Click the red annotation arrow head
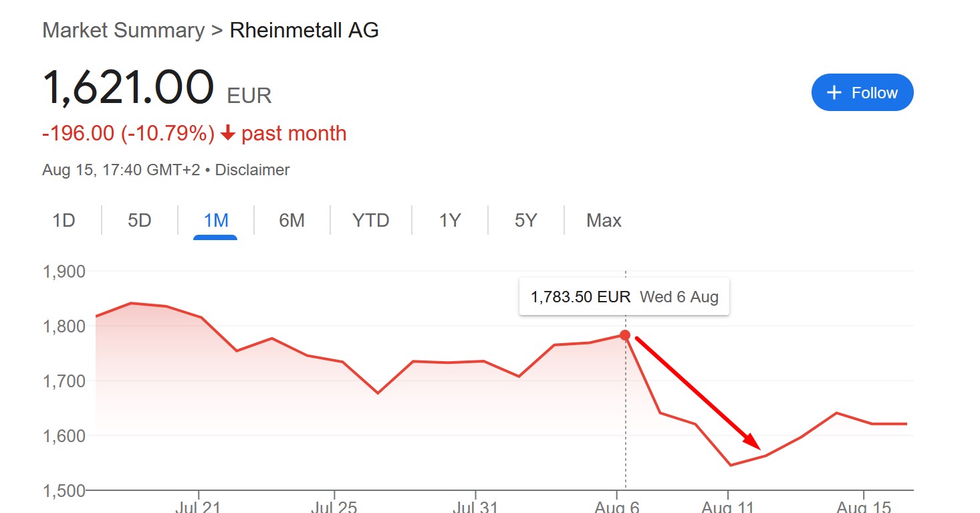Viewport: 980px width, 513px height. (x=753, y=441)
